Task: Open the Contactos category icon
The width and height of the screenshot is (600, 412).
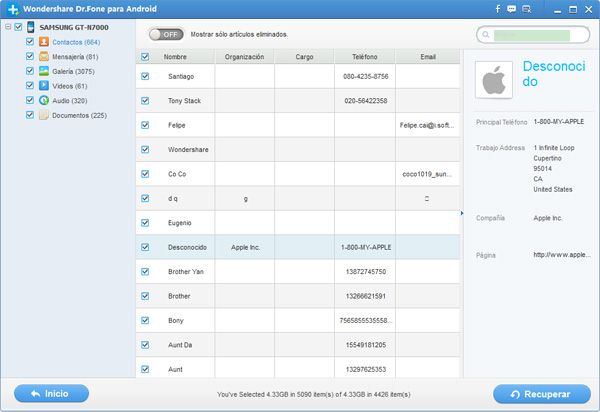Action: (44, 42)
